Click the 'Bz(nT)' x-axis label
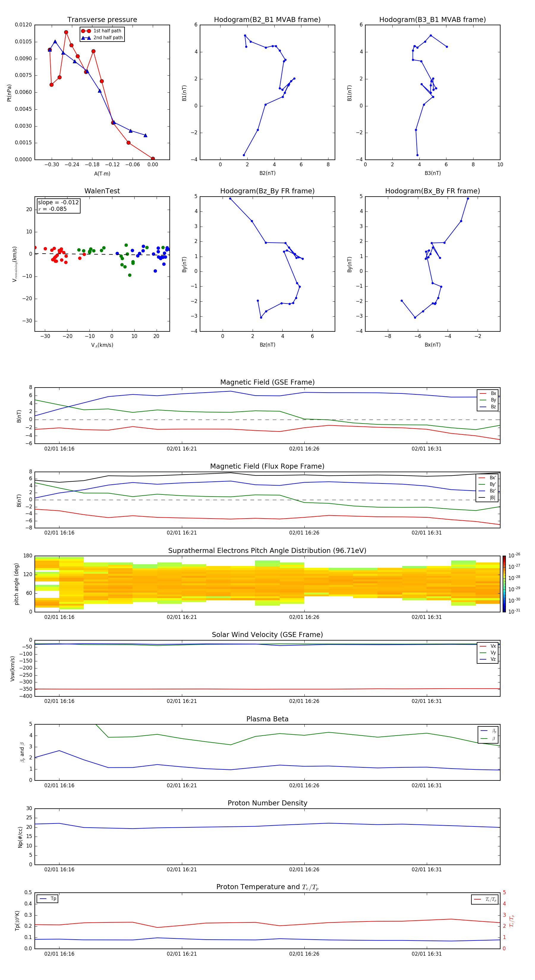535x980 pixels. (267, 345)
